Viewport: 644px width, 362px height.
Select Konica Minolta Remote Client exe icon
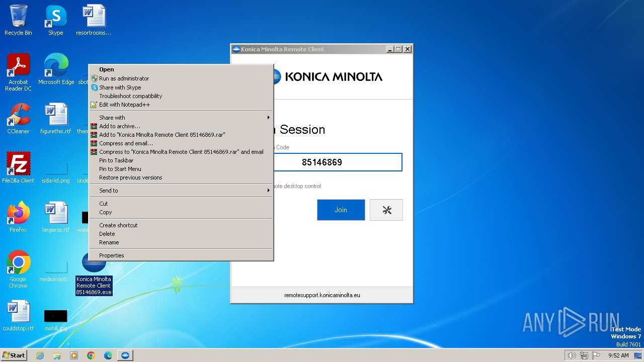click(94, 274)
